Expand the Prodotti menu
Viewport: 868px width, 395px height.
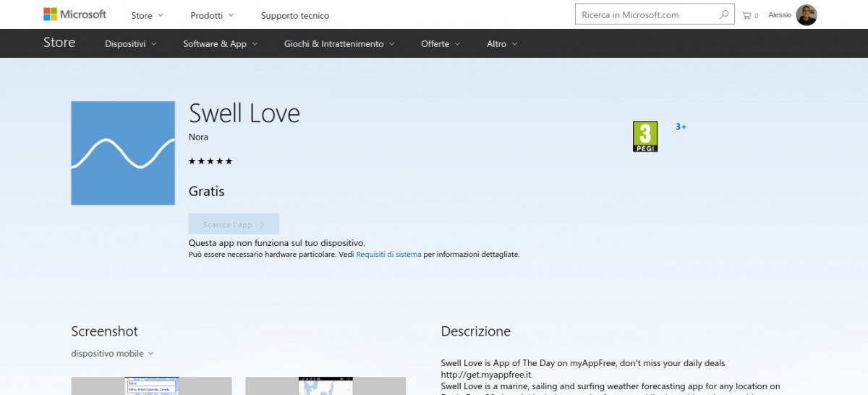(x=212, y=15)
